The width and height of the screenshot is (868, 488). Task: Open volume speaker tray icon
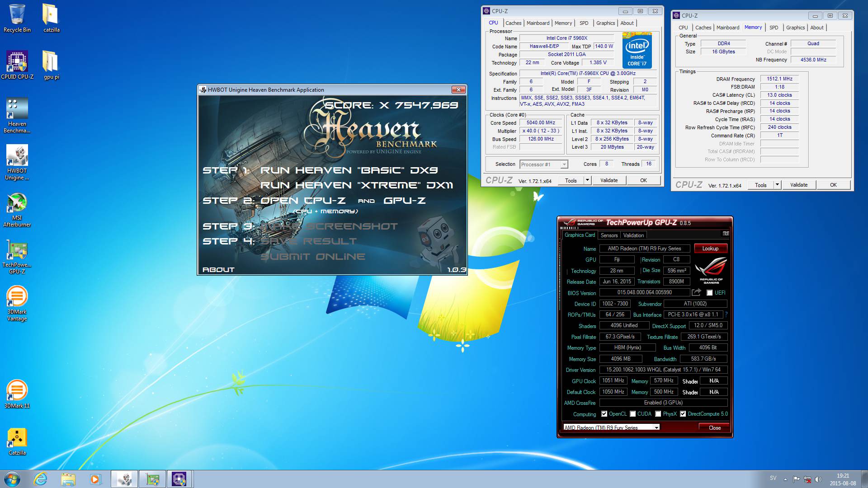click(x=818, y=479)
